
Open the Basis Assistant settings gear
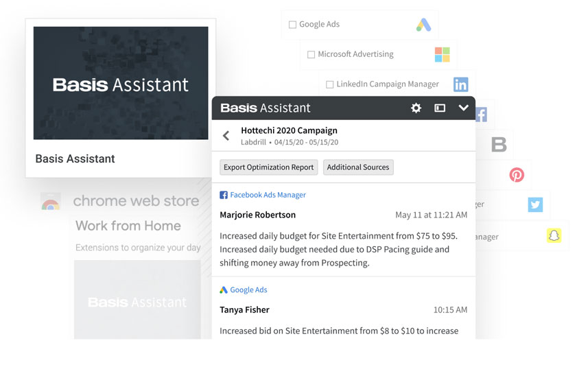(x=416, y=108)
